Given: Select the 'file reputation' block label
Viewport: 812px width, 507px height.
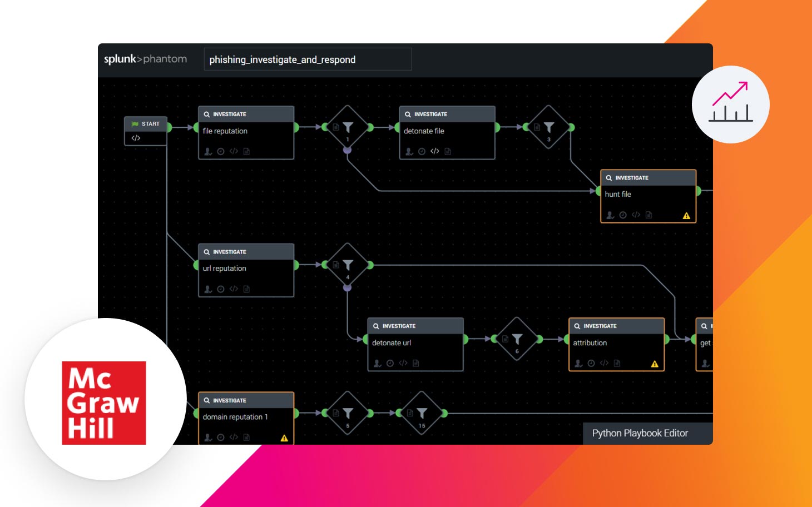Looking at the screenshot, I should pyautogui.click(x=225, y=131).
